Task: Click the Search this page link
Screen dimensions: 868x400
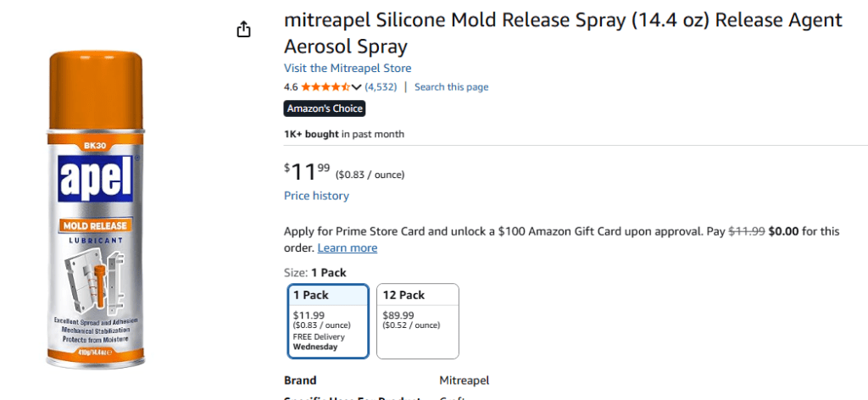Action: [x=451, y=87]
